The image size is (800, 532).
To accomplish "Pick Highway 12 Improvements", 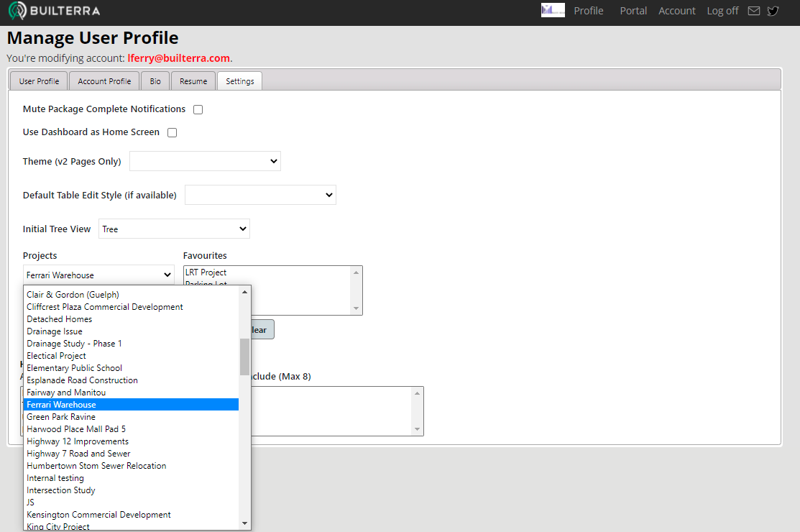I will 131,441.
